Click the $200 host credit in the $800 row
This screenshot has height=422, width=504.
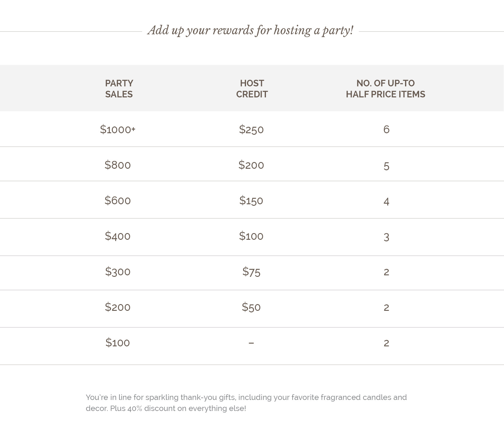pyautogui.click(x=251, y=165)
